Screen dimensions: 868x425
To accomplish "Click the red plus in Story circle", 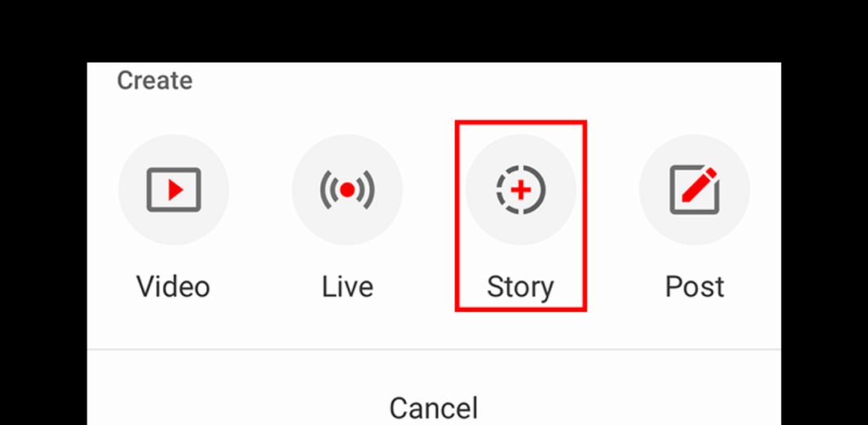I will coord(521,190).
